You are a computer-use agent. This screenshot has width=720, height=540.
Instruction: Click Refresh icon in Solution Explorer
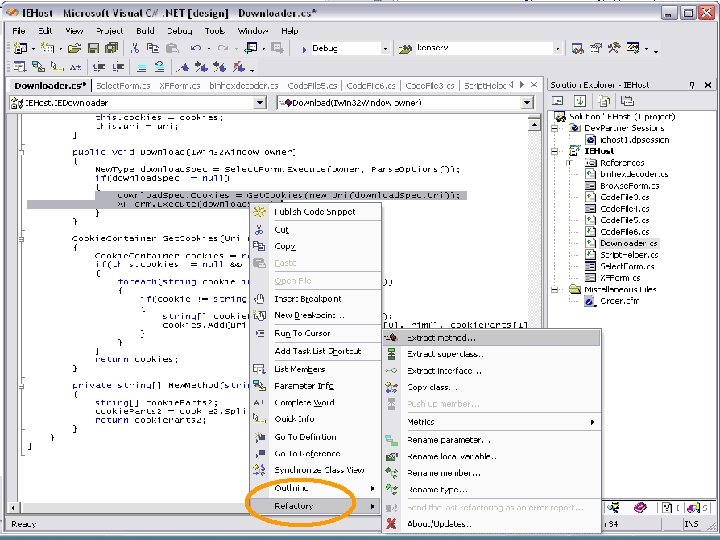(580, 101)
